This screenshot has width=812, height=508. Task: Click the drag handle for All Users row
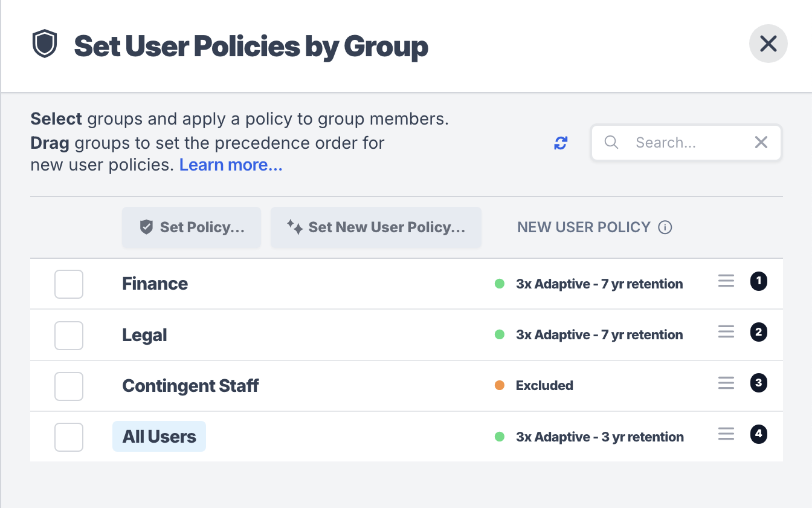(726, 434)
